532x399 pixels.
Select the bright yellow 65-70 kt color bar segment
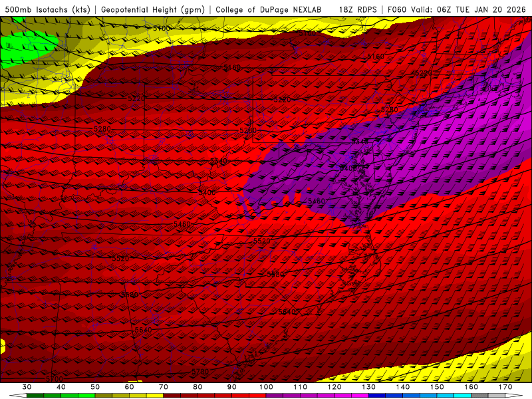[x=155, y=395]
